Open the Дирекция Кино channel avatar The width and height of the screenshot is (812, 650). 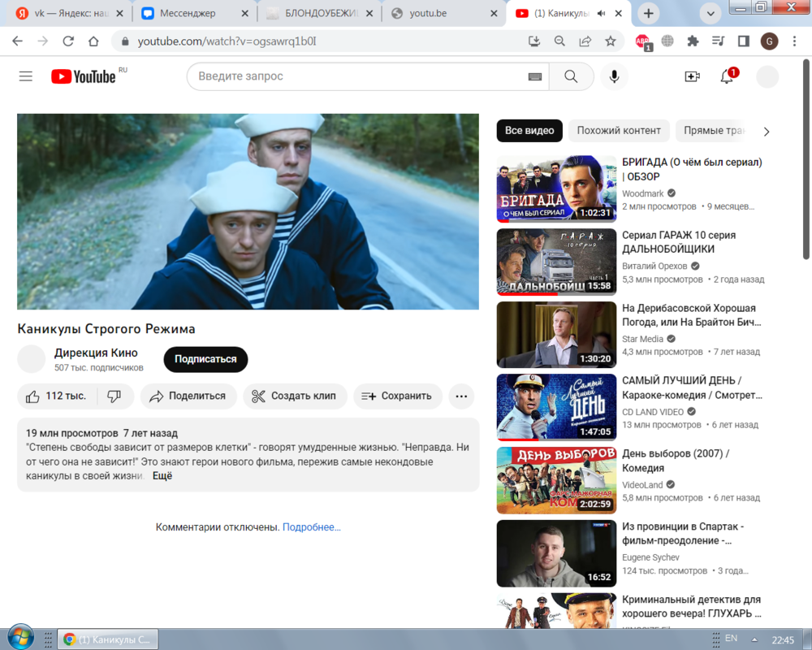(x=31, y=358)
